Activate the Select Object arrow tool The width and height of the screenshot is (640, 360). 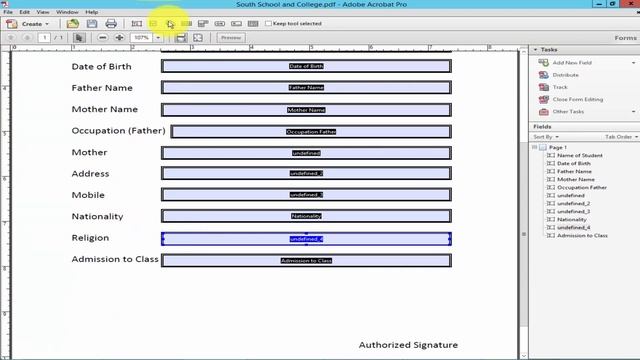pyautogui.click(x=79, y=38)
